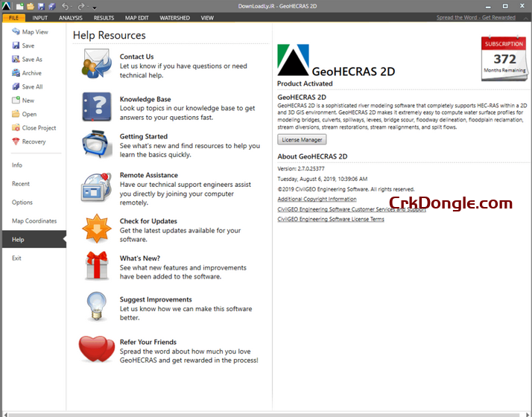Click the Product Activated status text

305,83
